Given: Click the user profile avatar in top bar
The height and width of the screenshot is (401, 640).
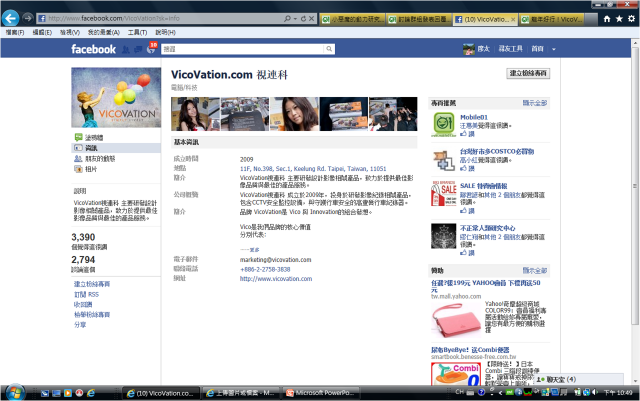Looking at the screenshot, I should point(469,49).
